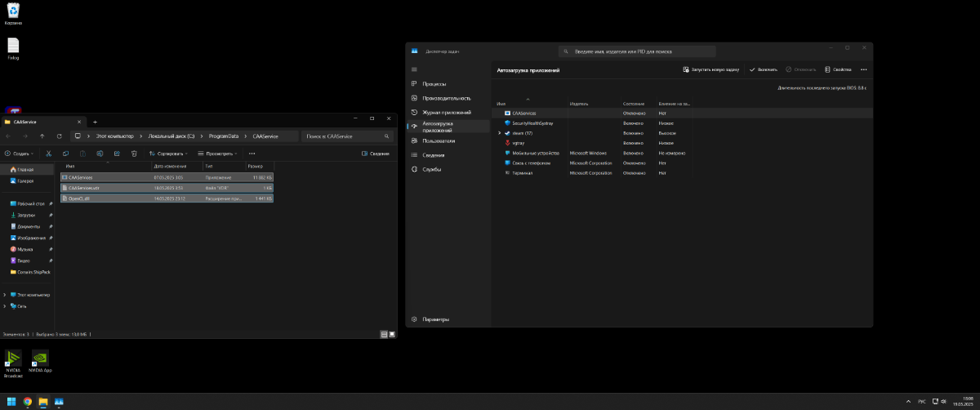Toggle the Task Manager hamburger navigation menu

pyautogui.click(x=415, y=69)
